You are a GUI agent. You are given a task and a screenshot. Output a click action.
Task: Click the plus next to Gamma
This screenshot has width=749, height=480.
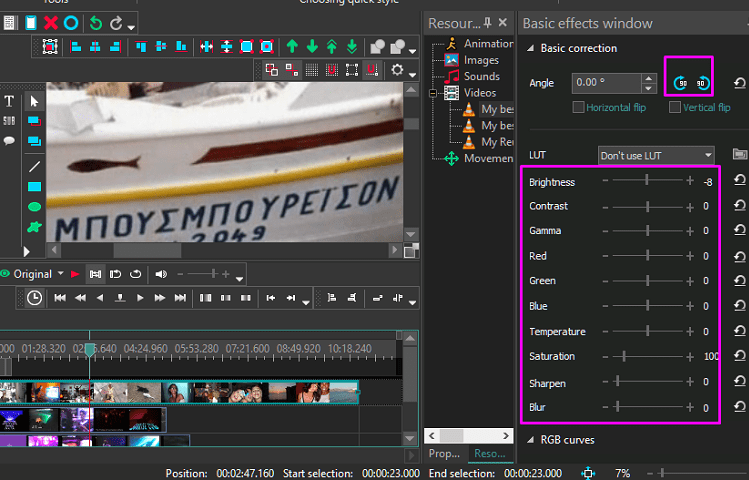[x=690, y=231]
